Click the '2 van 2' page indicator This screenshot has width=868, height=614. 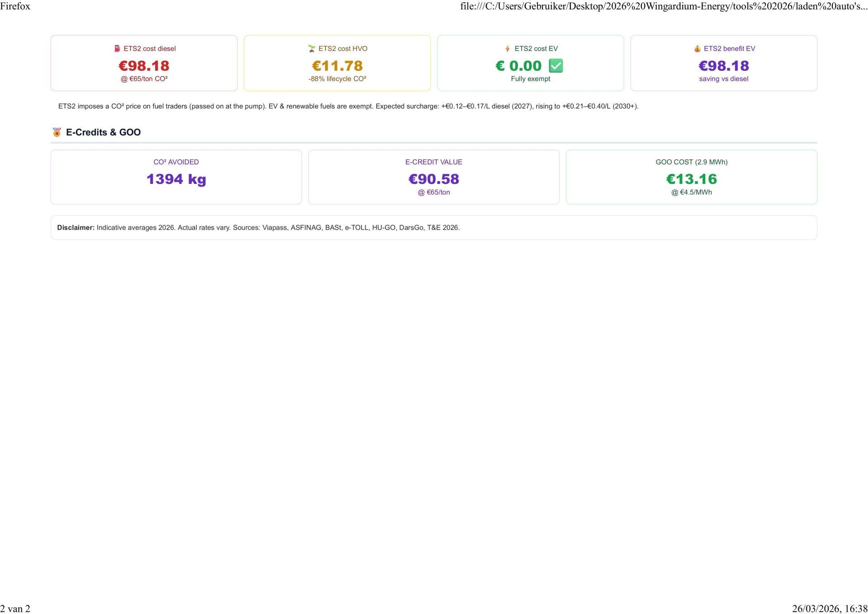pyautogui.click(x=15, y=609)
